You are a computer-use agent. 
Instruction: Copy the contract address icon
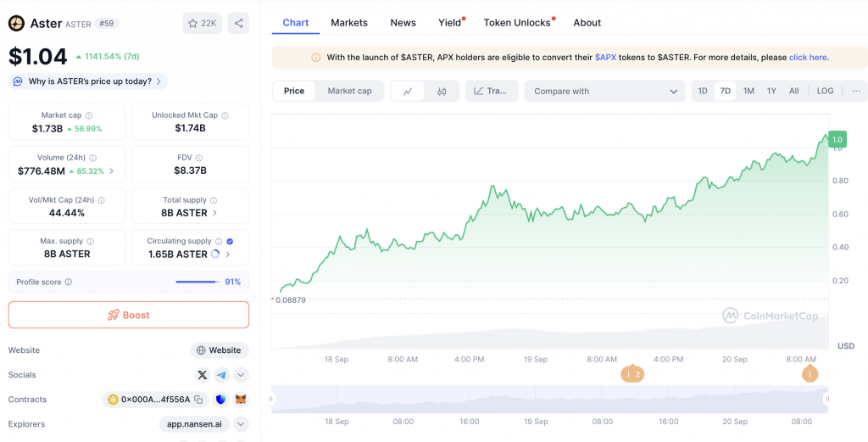pyautogui.click(x=198, y=400)
